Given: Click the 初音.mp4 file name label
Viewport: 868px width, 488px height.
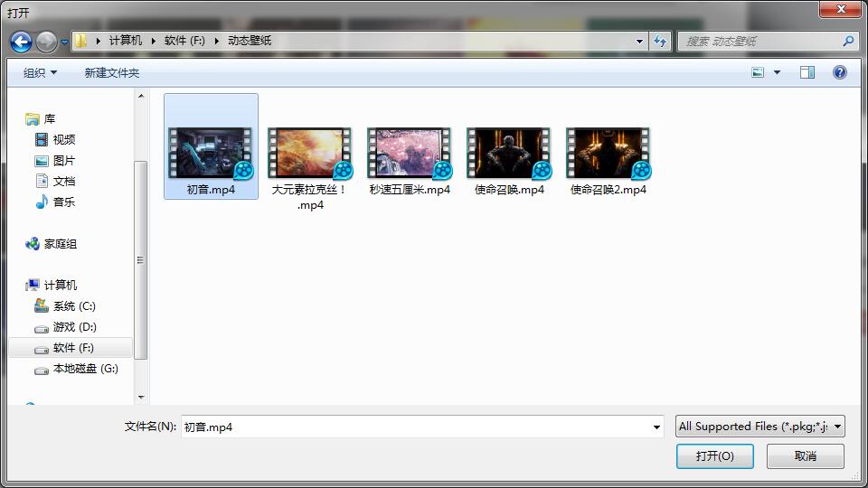Looking at the screenshot, I should (211, 190).
